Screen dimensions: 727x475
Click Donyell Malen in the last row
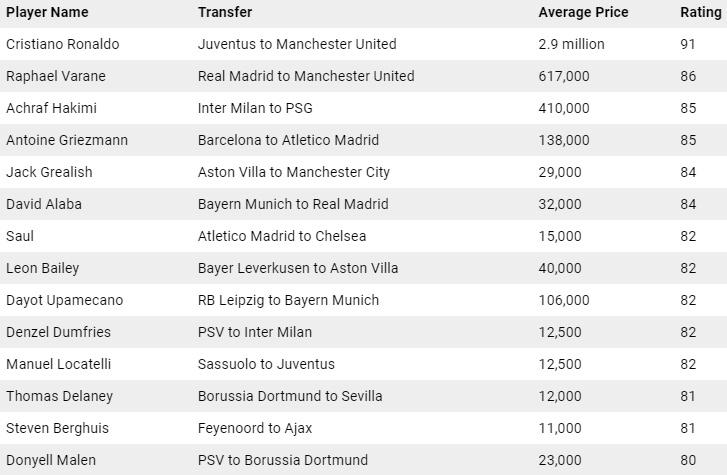(x=53, y=460)
